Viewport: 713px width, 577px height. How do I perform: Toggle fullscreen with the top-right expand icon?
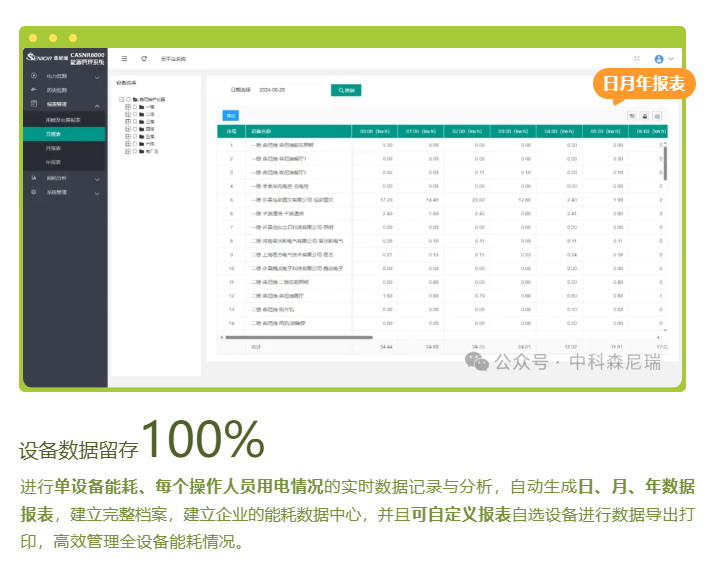coord(637,59)
